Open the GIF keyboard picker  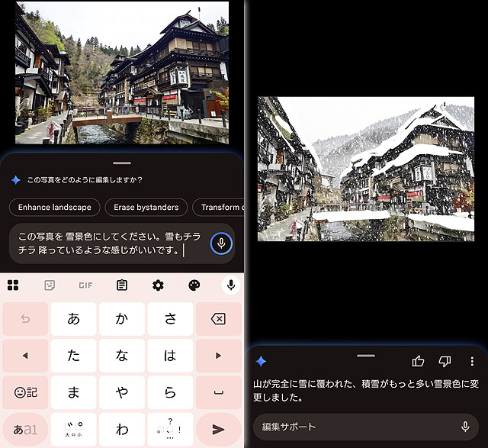click(85, 285)
